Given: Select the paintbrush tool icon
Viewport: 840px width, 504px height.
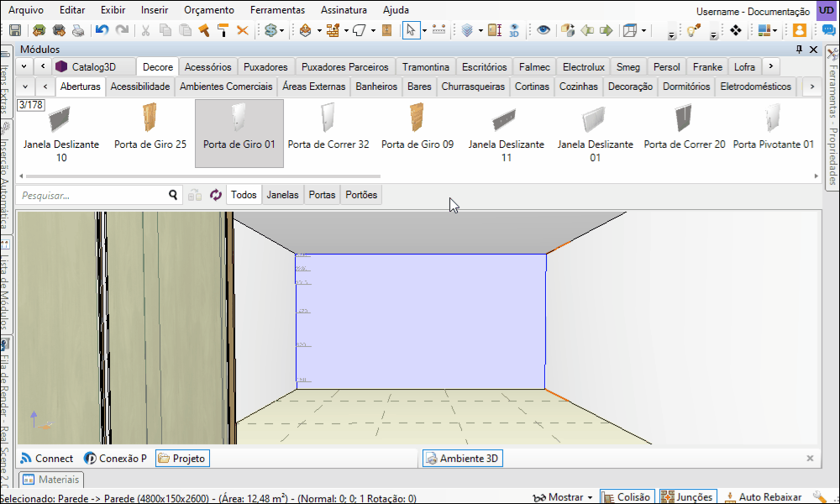Looking at the screenshot, I should [203, 30].
